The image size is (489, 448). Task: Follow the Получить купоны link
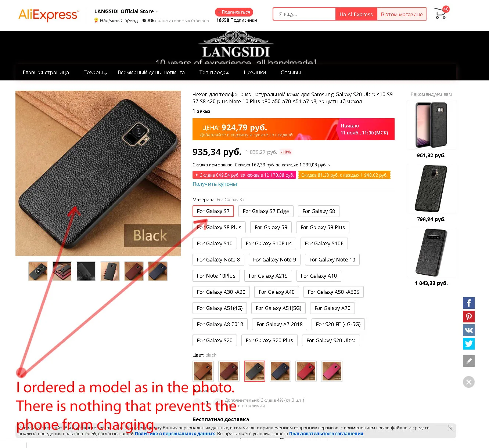[215, 184]
